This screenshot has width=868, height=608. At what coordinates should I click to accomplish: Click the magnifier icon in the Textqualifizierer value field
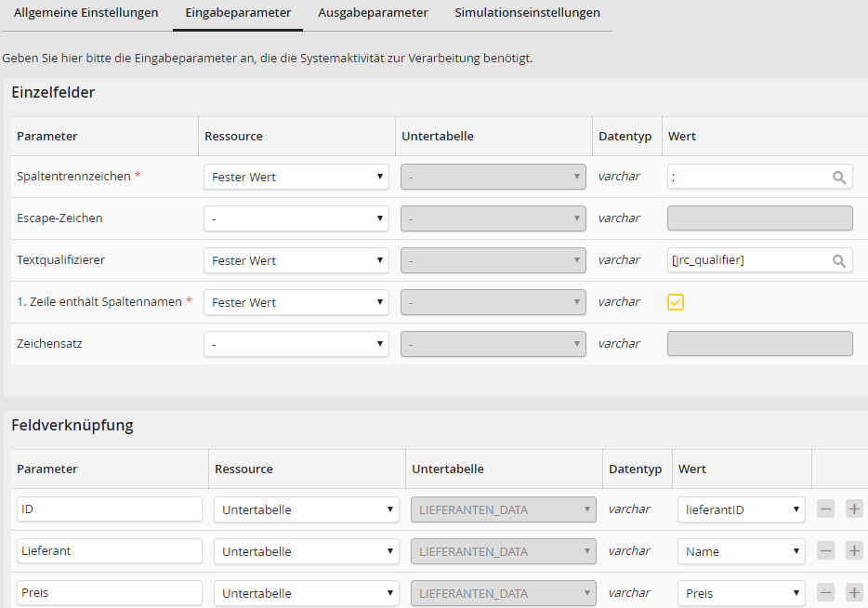[838, 261]
